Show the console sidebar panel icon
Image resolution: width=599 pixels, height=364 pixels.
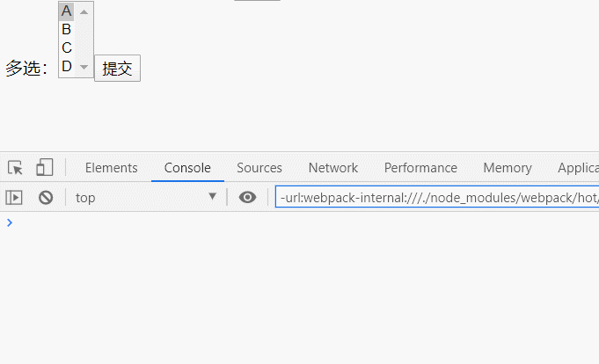(x=14, y=198)
